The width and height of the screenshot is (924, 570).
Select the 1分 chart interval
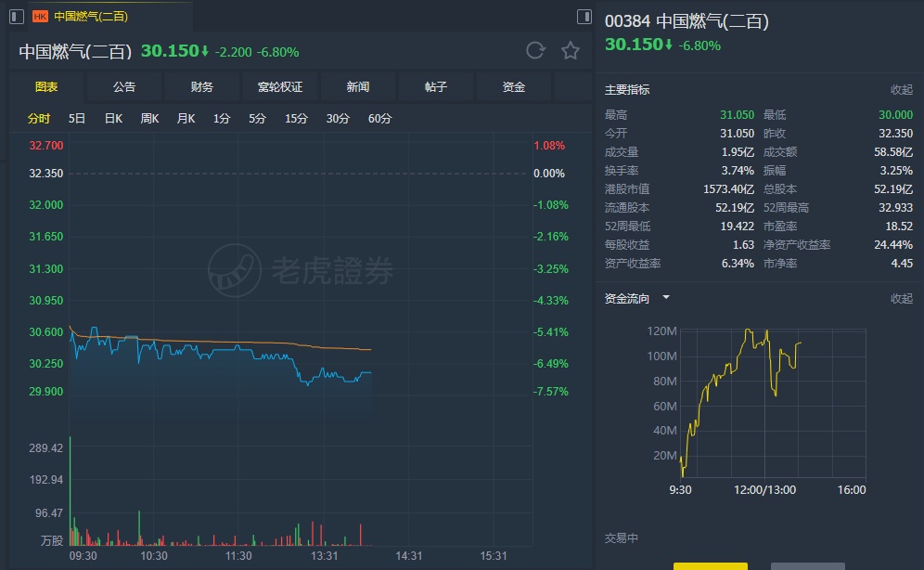click(222, 119)
